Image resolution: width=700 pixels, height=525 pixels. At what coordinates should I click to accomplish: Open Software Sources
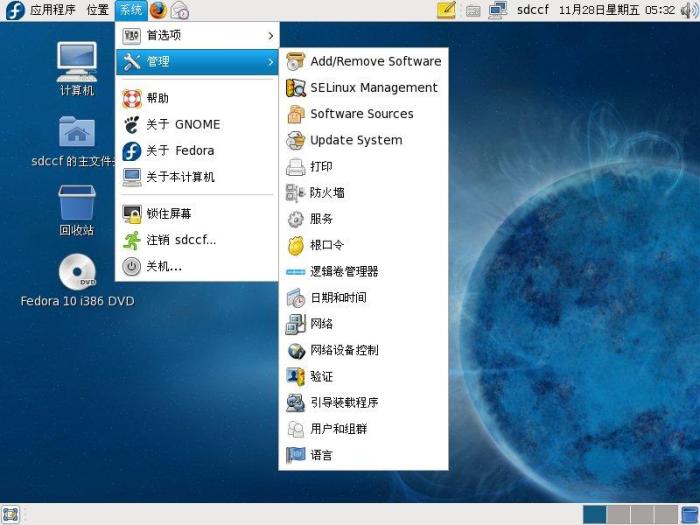[363, 114]
